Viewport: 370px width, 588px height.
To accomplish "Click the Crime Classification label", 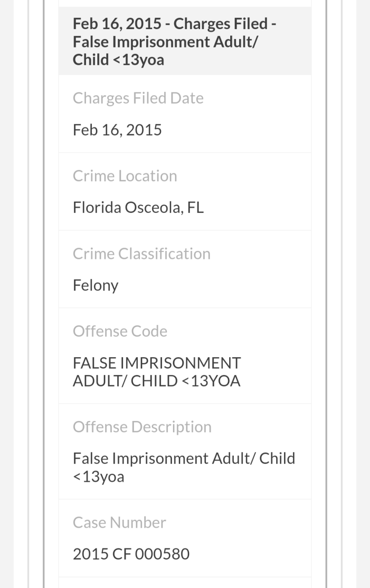I will [141, 253].
